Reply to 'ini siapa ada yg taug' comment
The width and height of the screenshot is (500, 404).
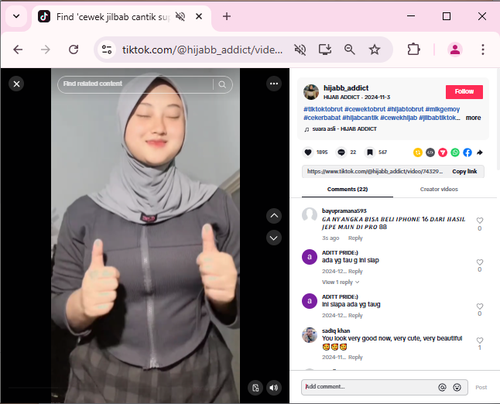[x=355, y=315]
